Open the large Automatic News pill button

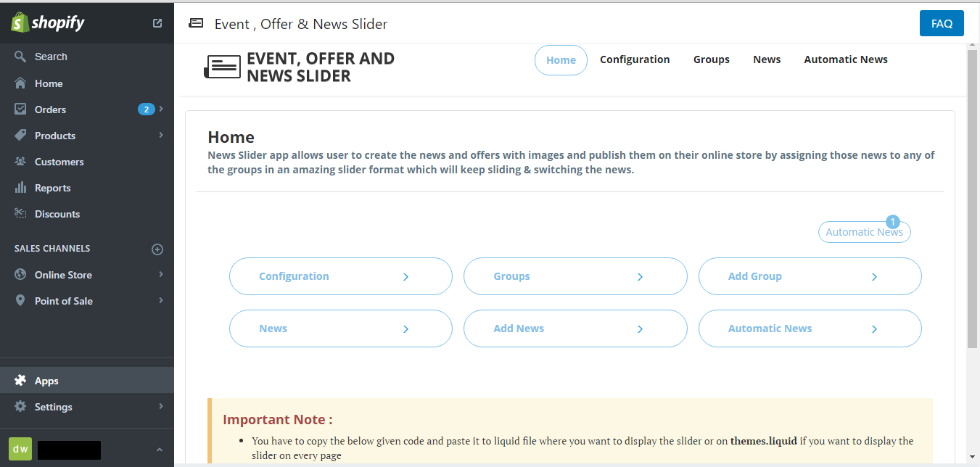click(x=810, y=328)
